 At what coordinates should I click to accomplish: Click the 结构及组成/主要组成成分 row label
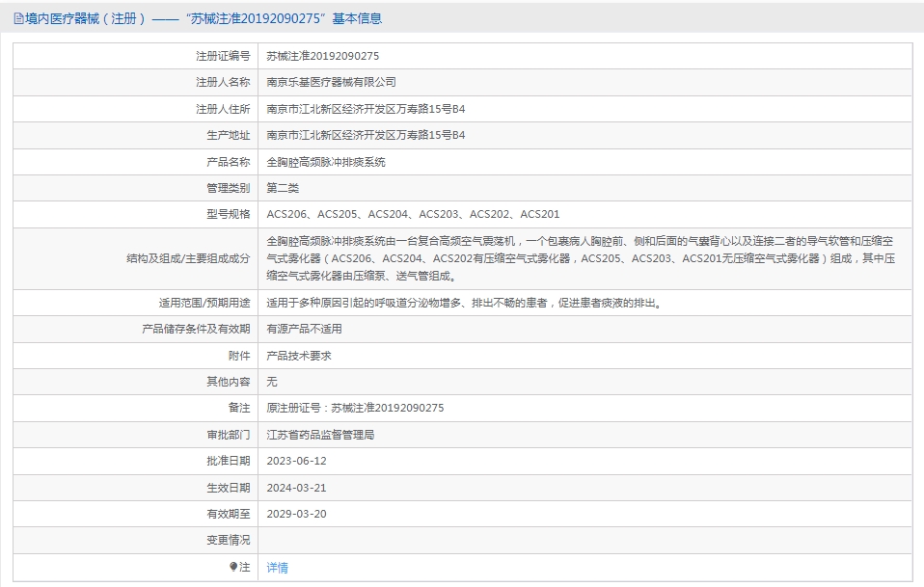(x=188, y=258)
